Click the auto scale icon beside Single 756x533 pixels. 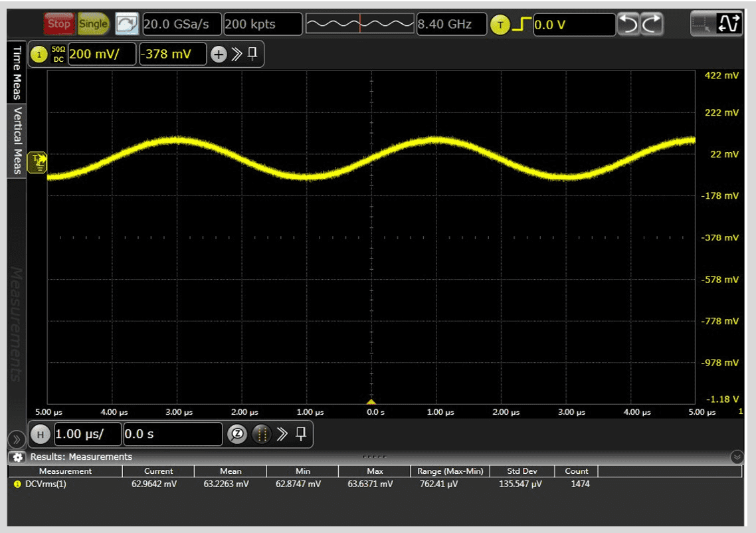(126, 25)
